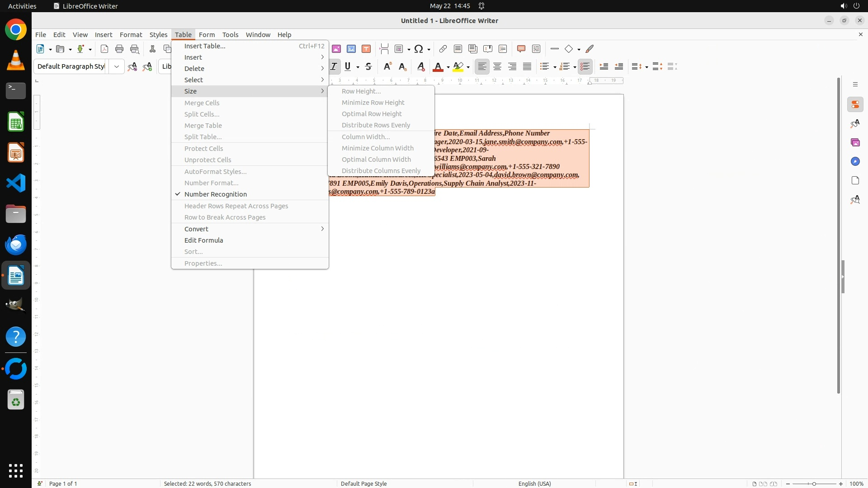Open the Navigator panel in the sidebar
868x488 pixels.
tap(855, 161)
